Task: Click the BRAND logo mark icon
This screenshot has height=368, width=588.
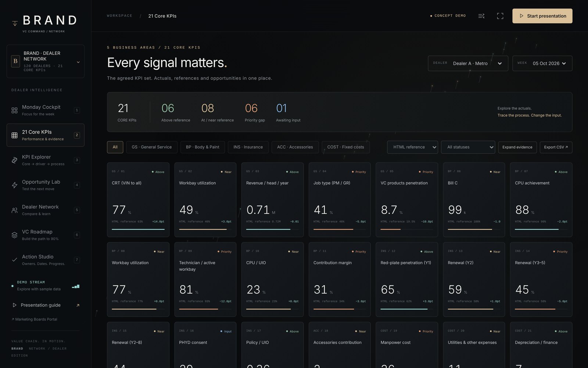Action: pyautogui.click(x=15, y=23)
